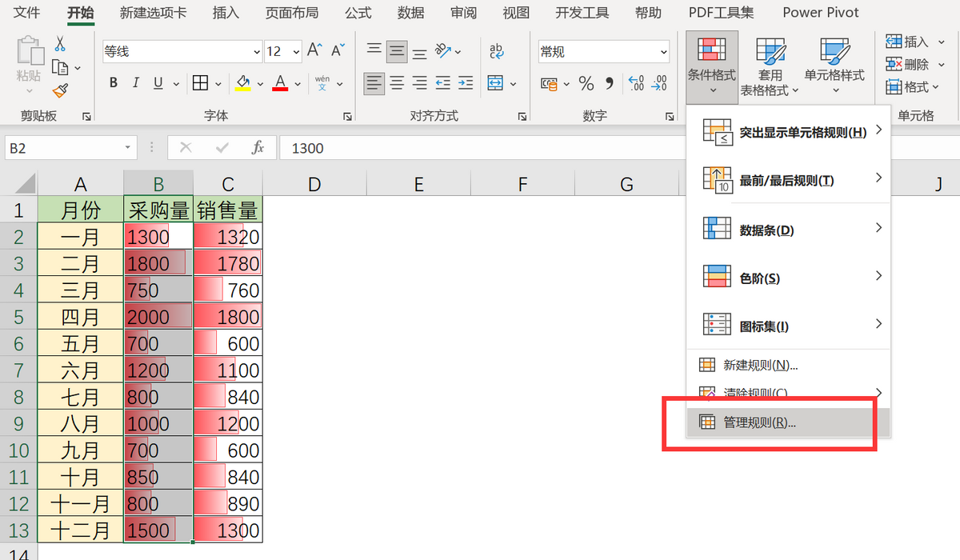Toggle center horizontal alignment
Screen dimensions: 960x560
397,83
